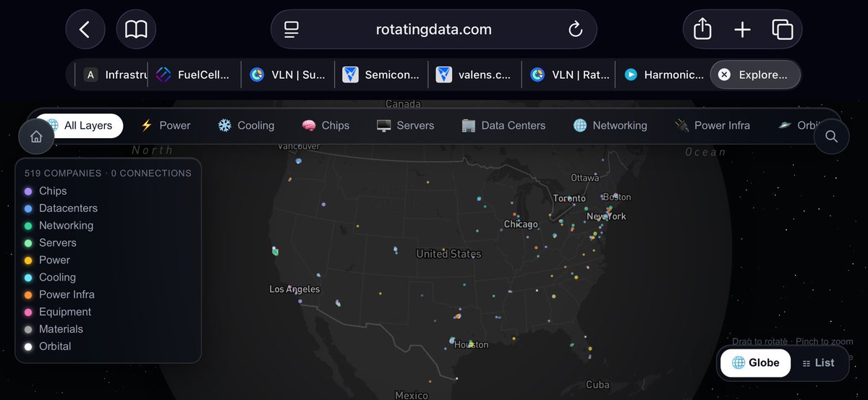Add a new tab with plus icon
868x400 pixels.
[742, 30]
